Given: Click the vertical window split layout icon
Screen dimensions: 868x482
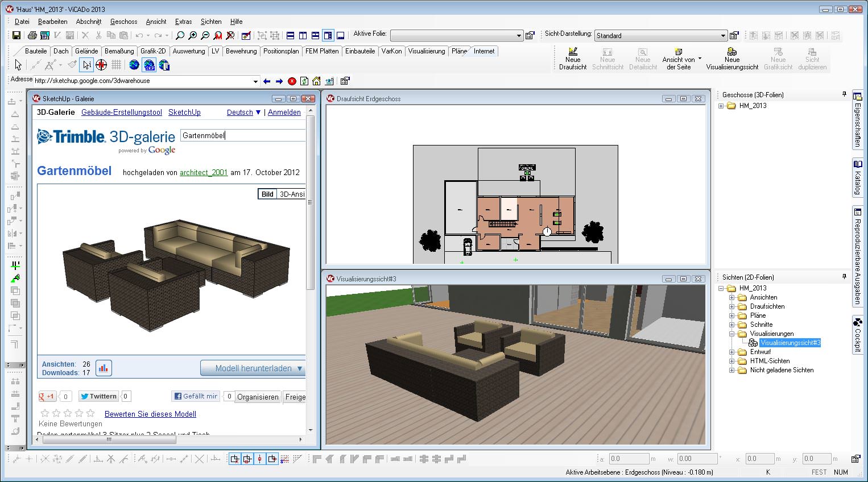Looking at the screenshot, I should pyautogui.click(x=303, y=35).
